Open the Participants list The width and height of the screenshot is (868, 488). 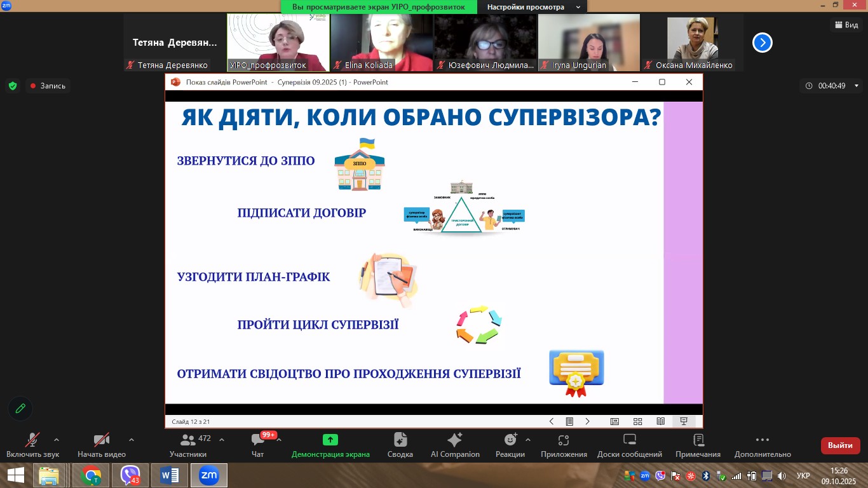tap(188, 440)
